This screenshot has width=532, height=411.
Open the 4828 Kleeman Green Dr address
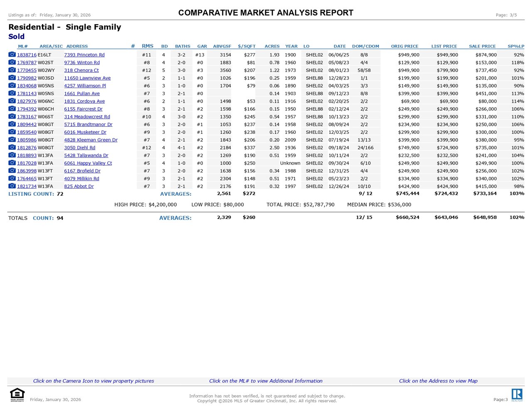coord(91,140)
